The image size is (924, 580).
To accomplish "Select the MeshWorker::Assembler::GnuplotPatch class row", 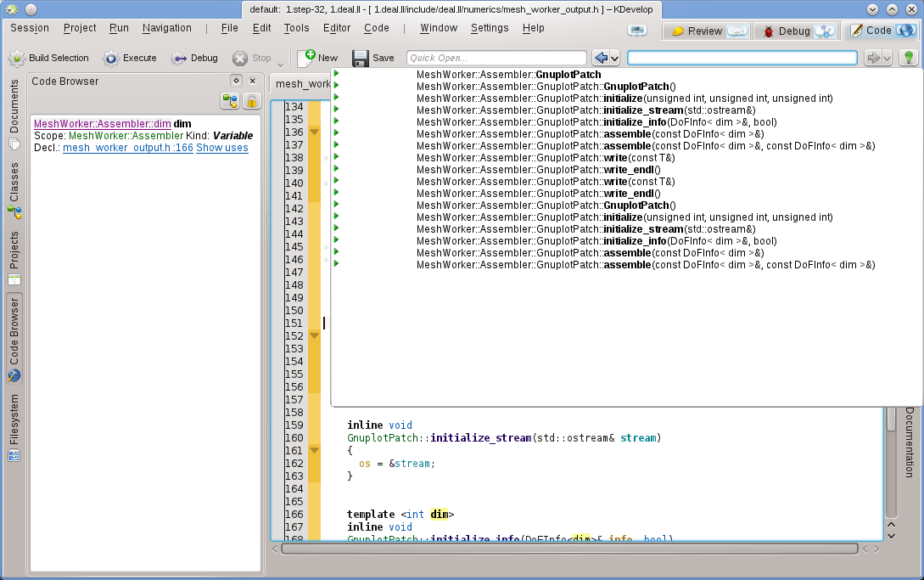I will tap(626, 75).
